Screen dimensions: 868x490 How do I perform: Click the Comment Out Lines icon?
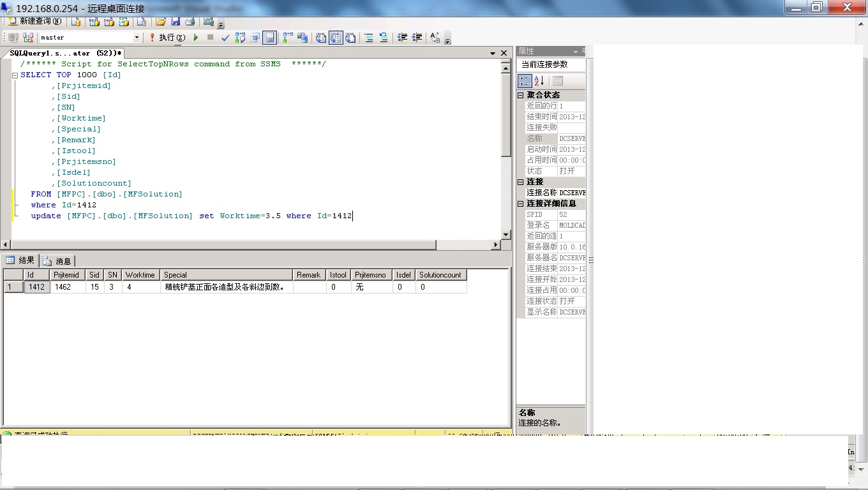tap(369, 38)
